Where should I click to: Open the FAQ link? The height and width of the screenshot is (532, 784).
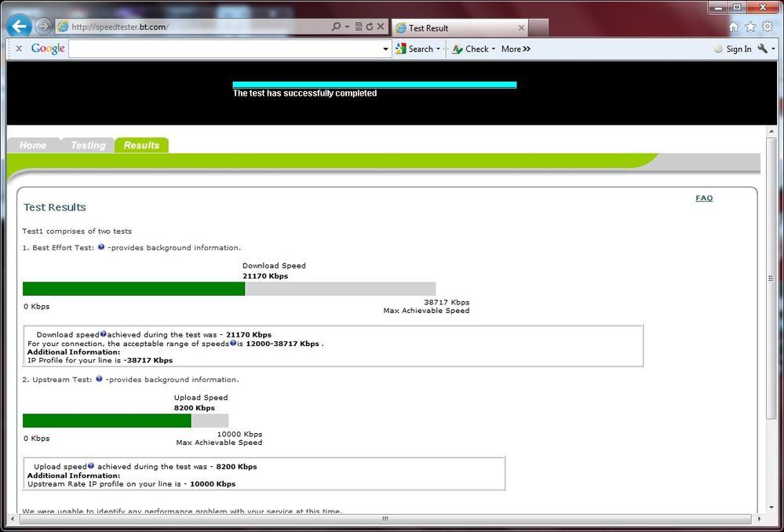[704, 198]
